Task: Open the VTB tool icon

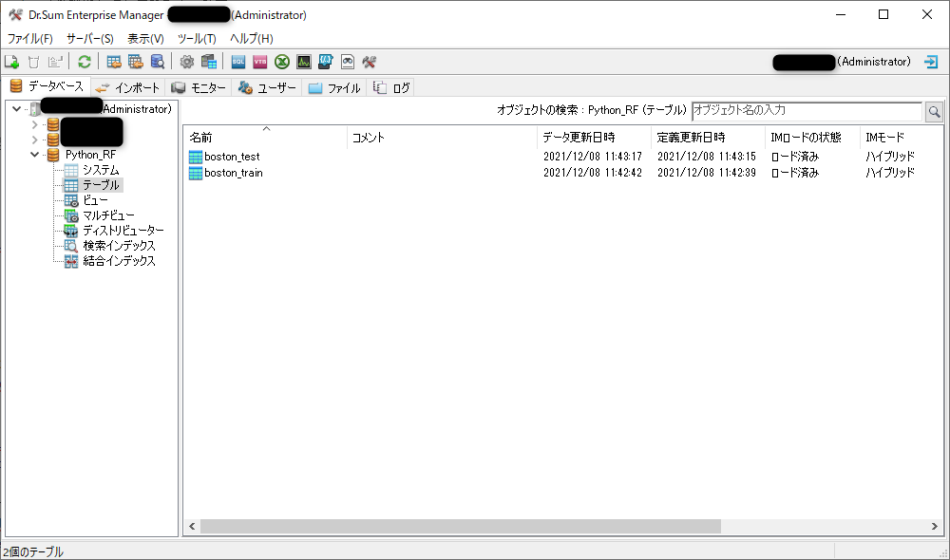Action: 260,62
